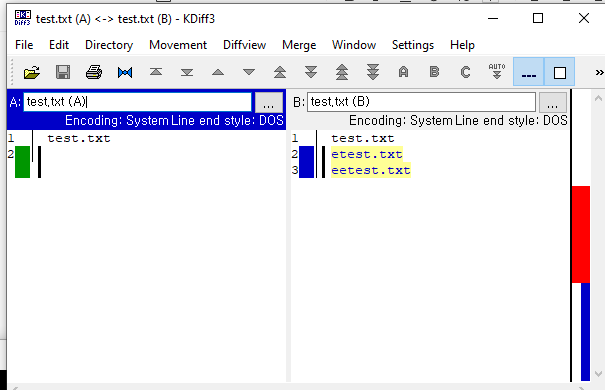Go to previous delta up arrow

218,72
